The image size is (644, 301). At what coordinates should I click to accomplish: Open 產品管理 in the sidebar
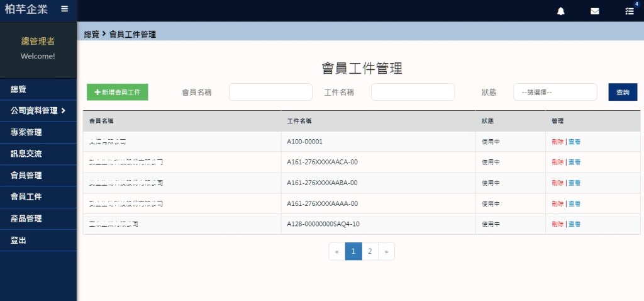(26, 219)
